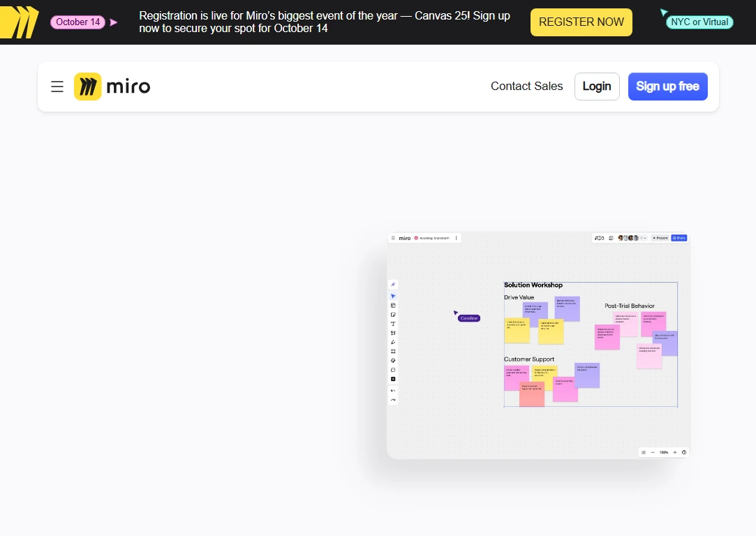Open the Contact Sales link
756x536 pixels.
coord(526,87)
